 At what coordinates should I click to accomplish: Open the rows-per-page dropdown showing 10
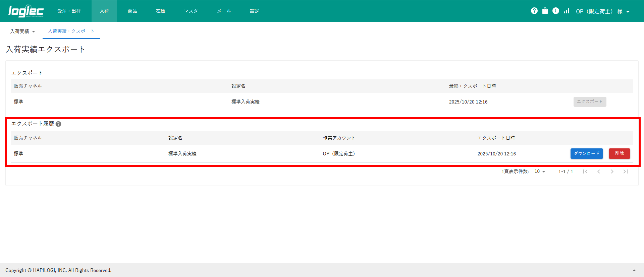coord(540,171)
